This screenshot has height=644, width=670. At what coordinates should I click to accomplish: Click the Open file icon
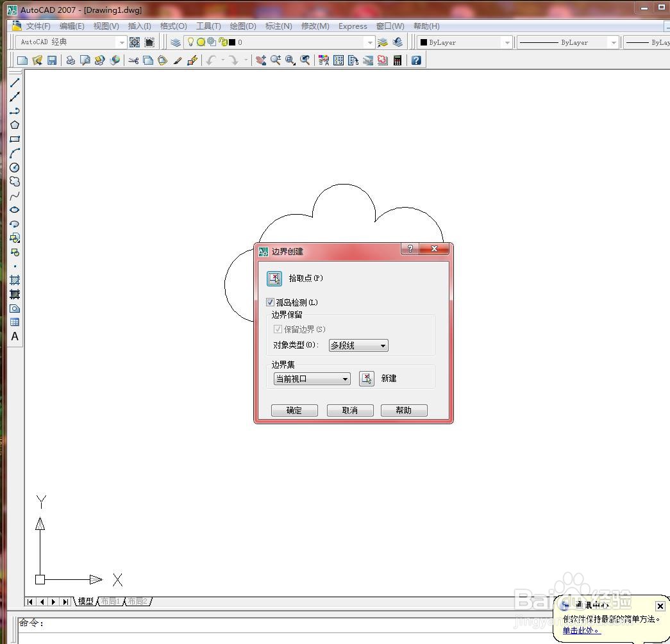[37, 60]
